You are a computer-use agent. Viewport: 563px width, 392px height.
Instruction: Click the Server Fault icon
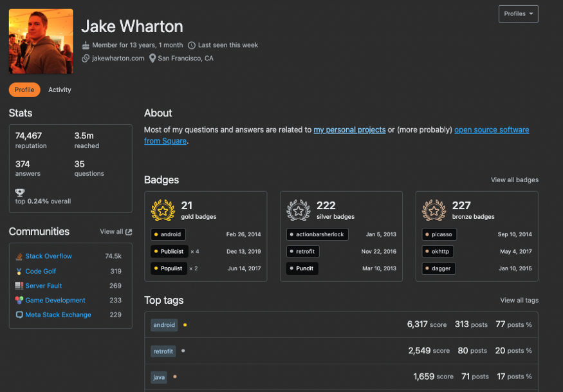19,286
